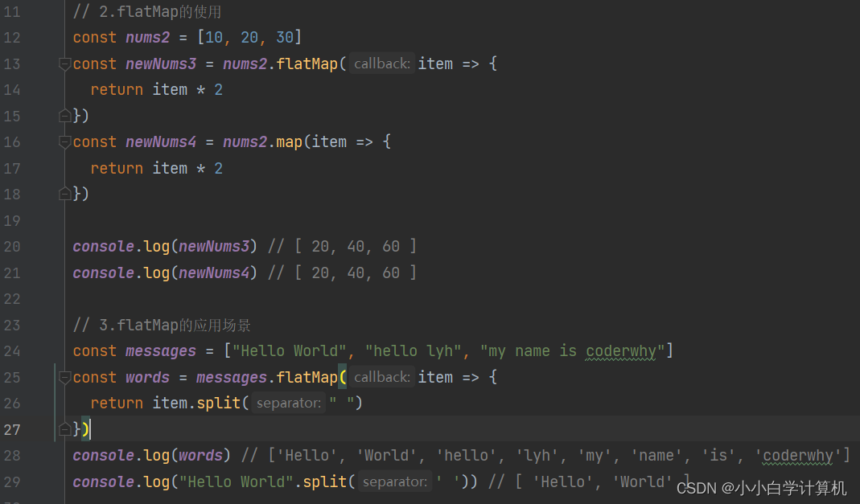Viewport: 860px width, 504px height.
Task: Click the messages variable declaration
Action: tap(161, 350)
